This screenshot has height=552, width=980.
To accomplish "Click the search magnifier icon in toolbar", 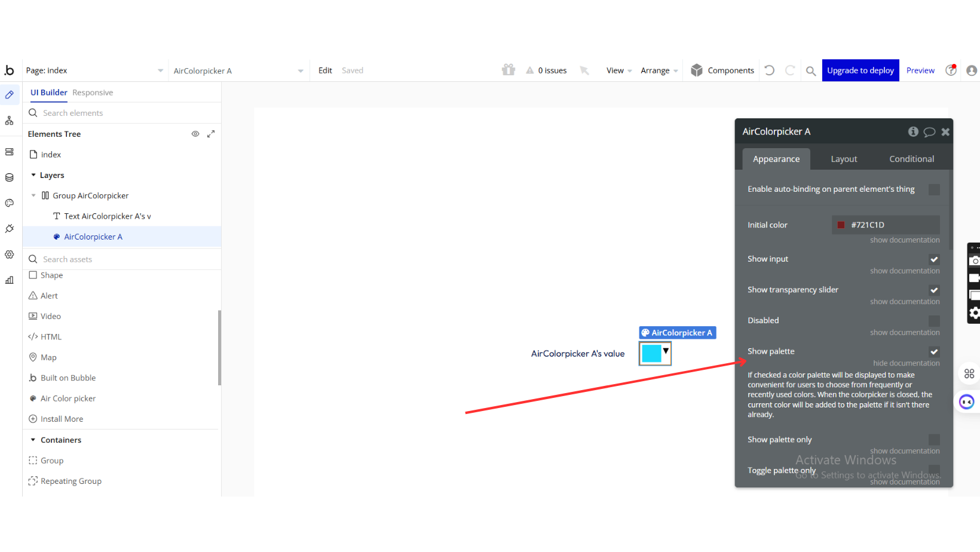I will click(811, 71).
